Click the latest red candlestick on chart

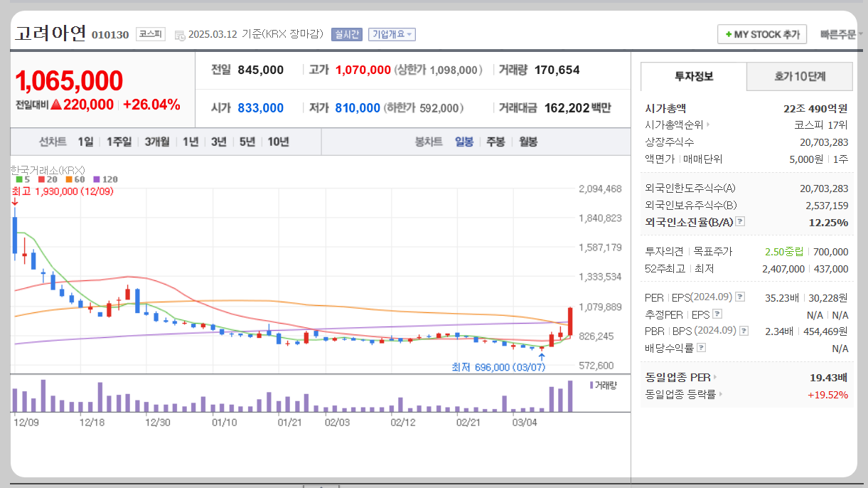coord(570,322)
